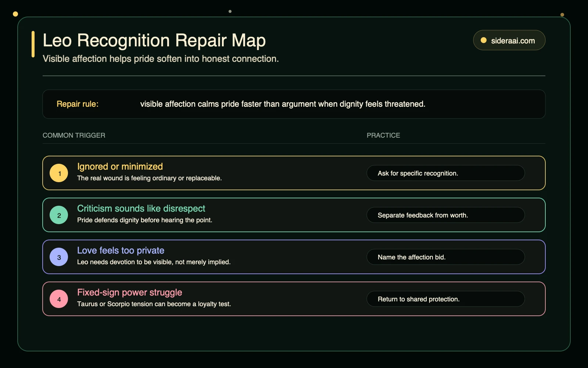
Task: Select the 'Fixed-sign power struggle' heading
Action: [130, 293]
